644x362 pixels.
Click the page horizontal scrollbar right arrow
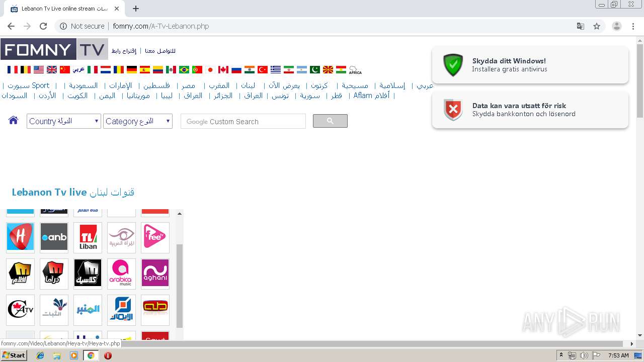632,344
